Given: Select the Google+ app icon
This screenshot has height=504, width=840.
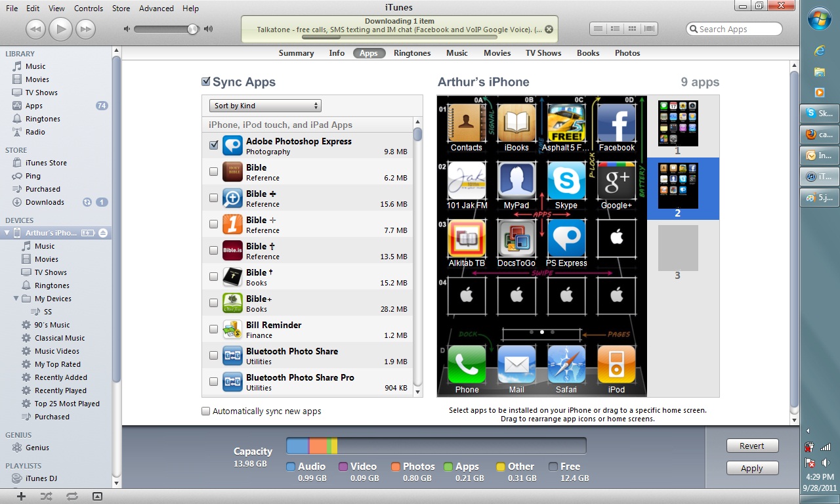Looking at the screenshot, I should point(616,181).
